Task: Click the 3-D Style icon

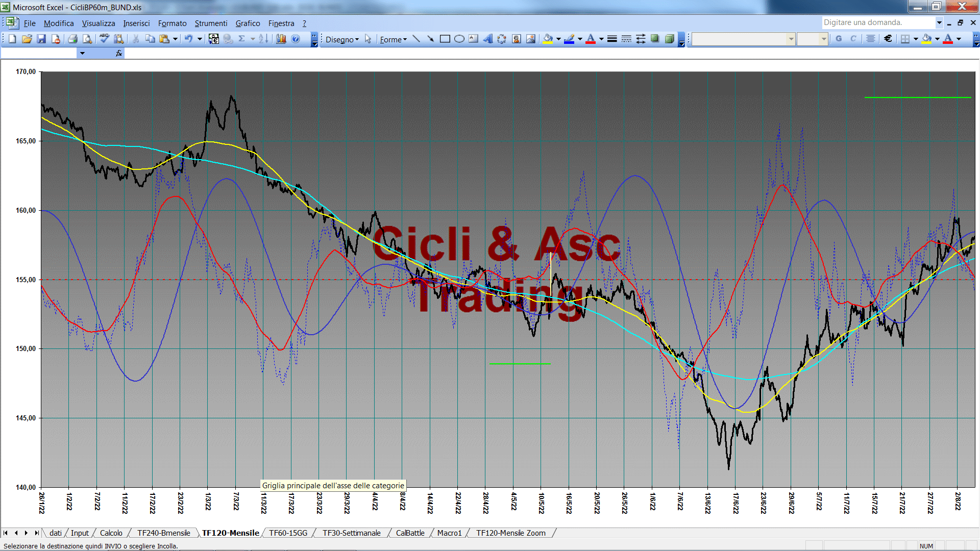Action: 669,39
